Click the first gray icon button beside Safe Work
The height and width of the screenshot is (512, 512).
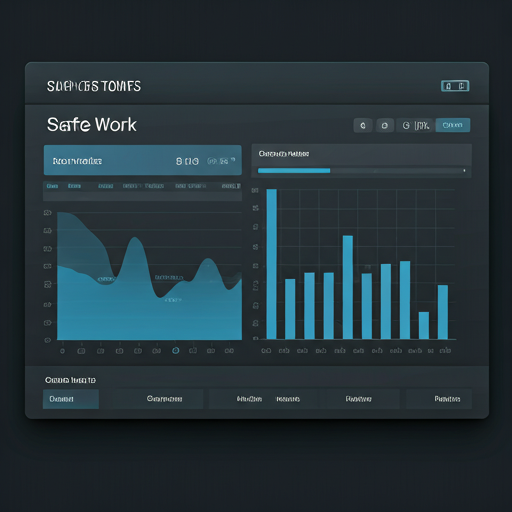pos(363,125)
